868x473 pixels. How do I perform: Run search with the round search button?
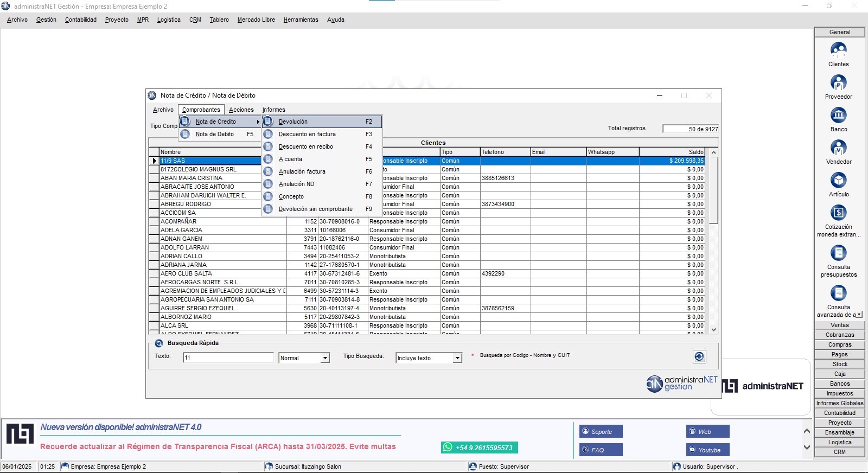(699, 356)
